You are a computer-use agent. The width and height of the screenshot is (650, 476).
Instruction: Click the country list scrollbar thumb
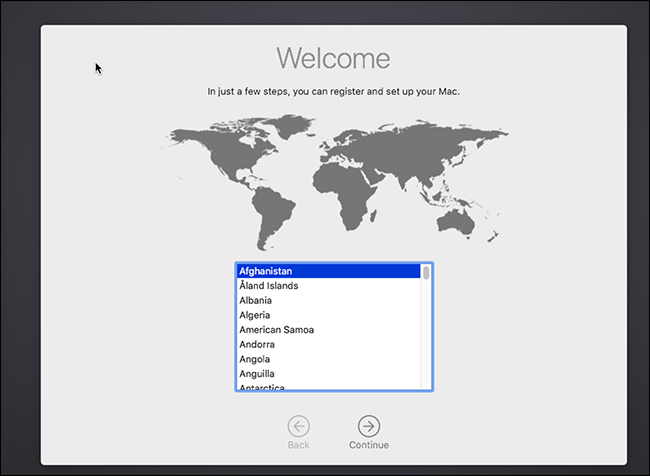(x=426, y=272)
